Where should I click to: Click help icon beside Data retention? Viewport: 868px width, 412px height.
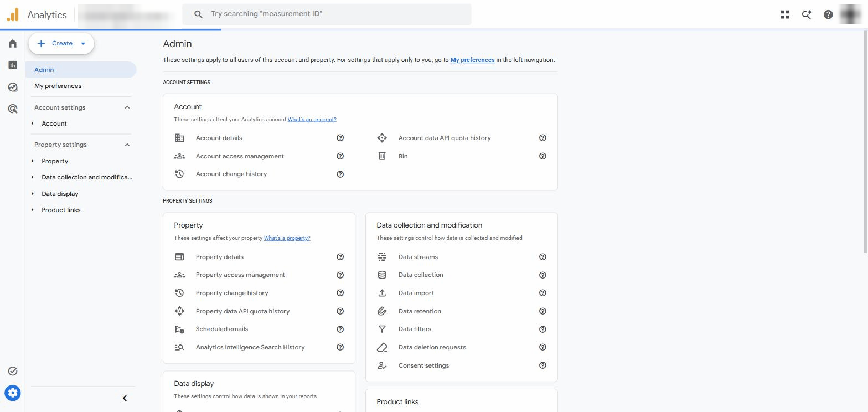[542, 311]
